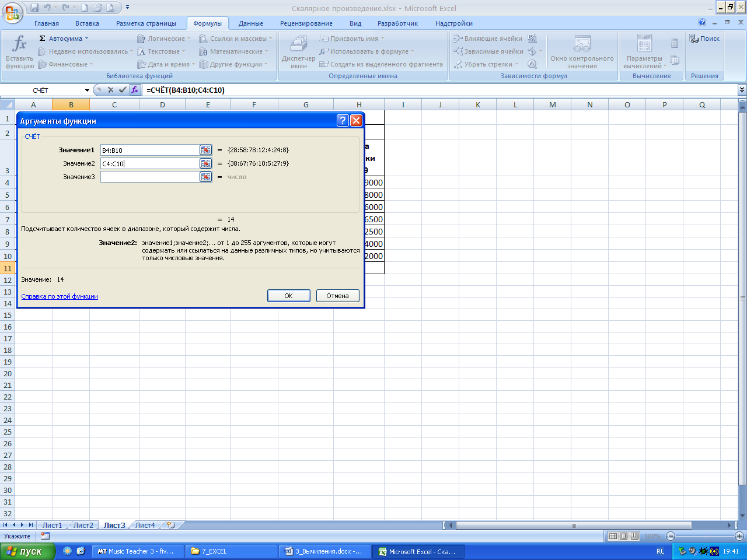Switch to sheet Лист1
Screen dimensions: 747x560
click(52, 525)
